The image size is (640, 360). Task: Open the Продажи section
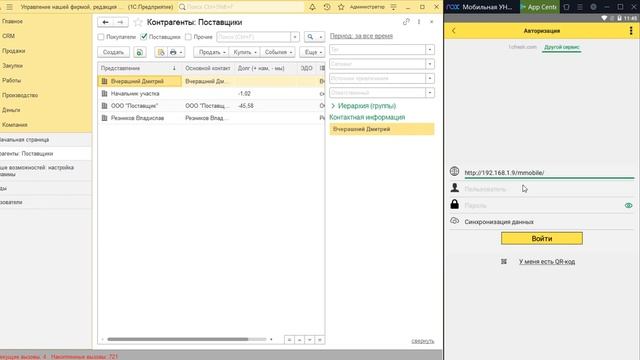click(13, 51)
